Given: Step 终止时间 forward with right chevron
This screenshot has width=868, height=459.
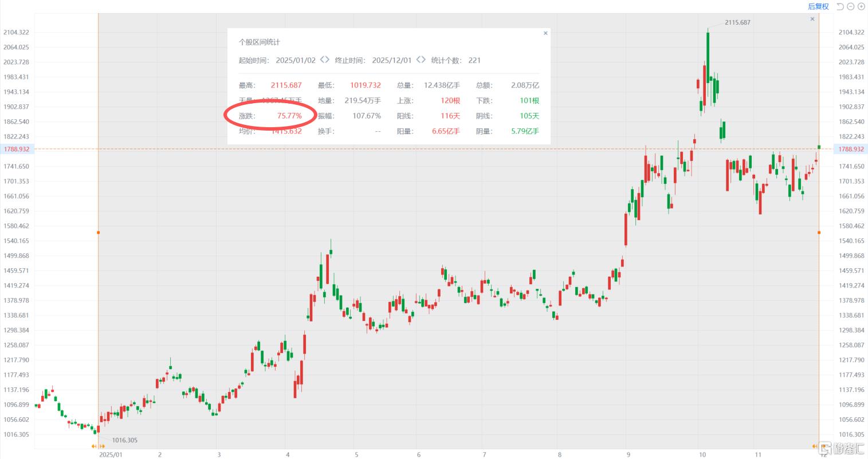Looking at the screenshot, I should tap(423, 60).
